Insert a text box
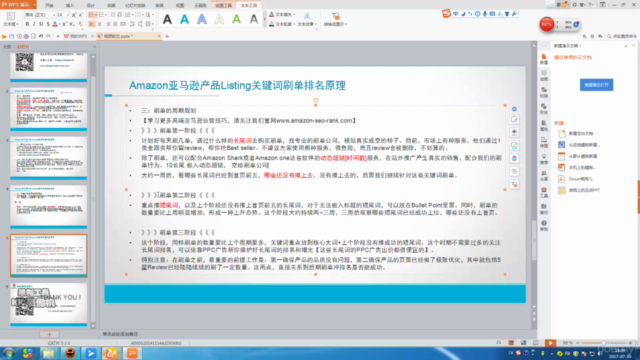Viewport: 640px width, 360px height. click(x=10, y=19)
